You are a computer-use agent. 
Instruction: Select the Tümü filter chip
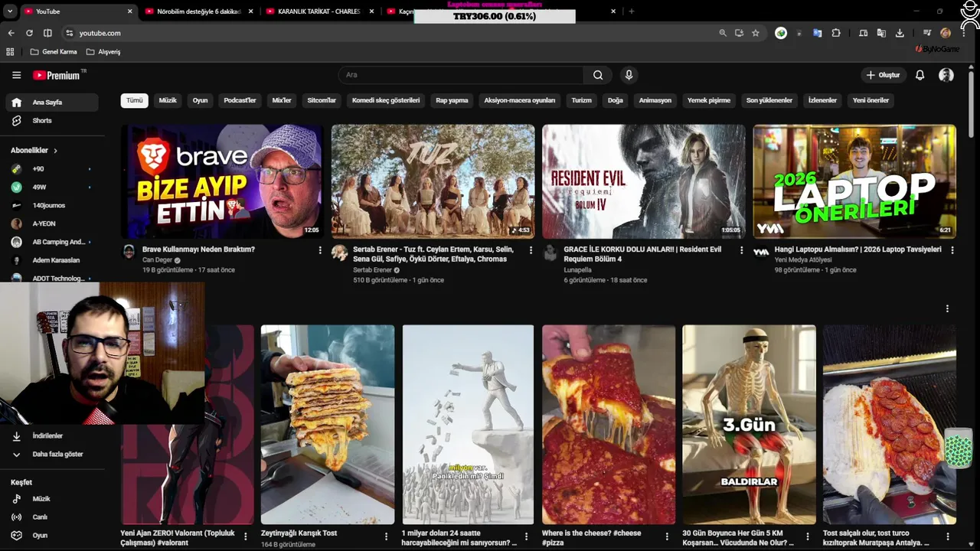135,100
